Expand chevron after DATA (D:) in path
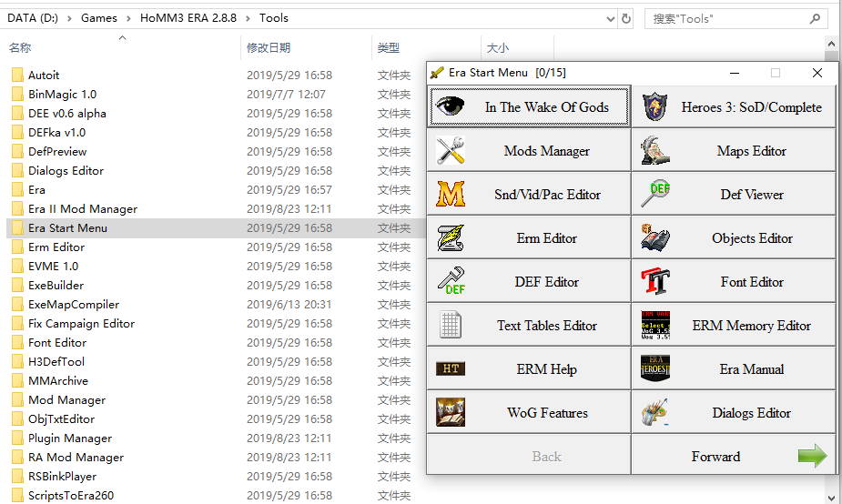Viewport: 842px width, 504px height. tap(70, 18)
